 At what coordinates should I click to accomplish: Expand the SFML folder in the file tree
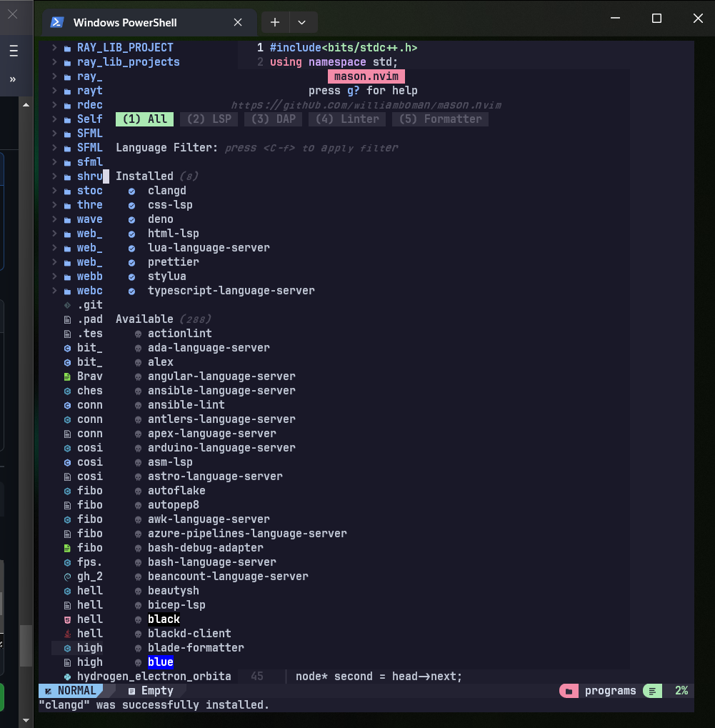54,133
